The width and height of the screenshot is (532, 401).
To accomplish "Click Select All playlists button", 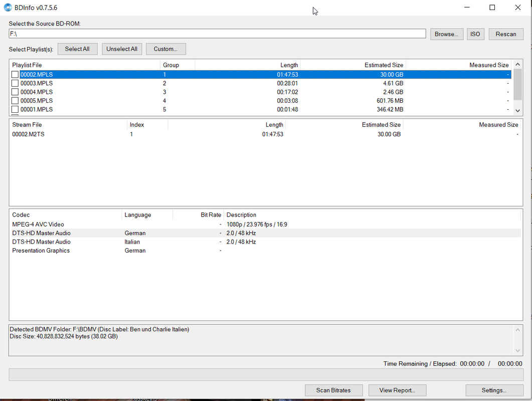I will click(77, 49).
